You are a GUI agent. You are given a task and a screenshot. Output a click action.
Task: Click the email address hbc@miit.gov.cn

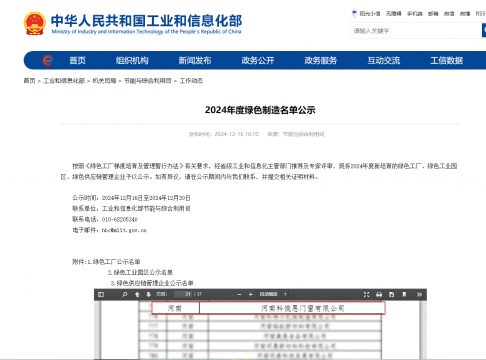click(124, 230)
